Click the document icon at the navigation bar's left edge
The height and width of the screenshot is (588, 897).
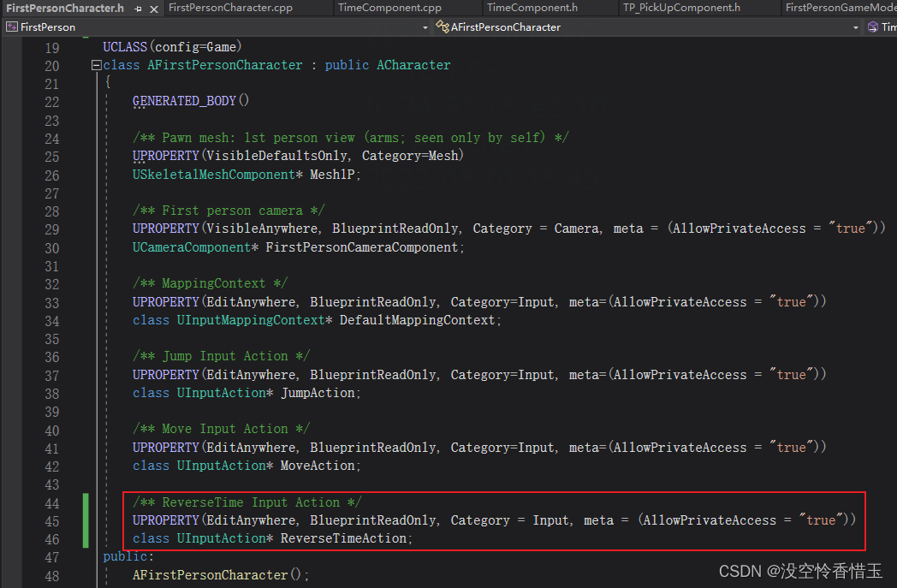point(10,27)
